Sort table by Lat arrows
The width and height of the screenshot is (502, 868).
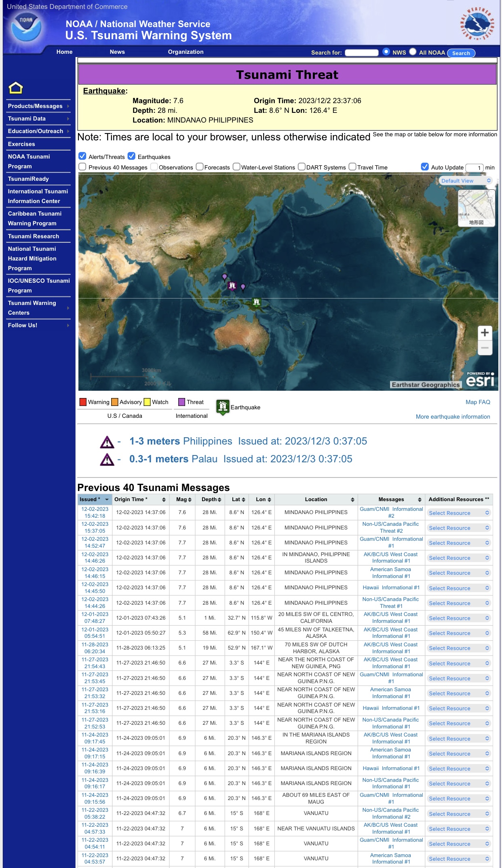coord(243,500)
